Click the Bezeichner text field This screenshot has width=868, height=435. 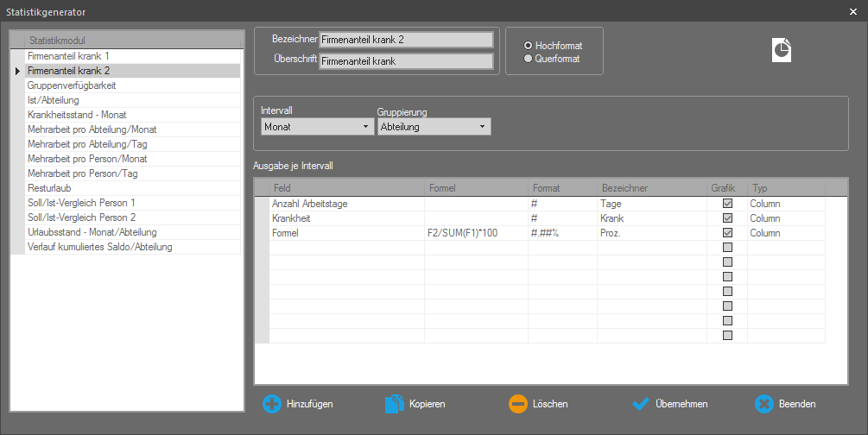pyautogui.click(x=405, y=40)
